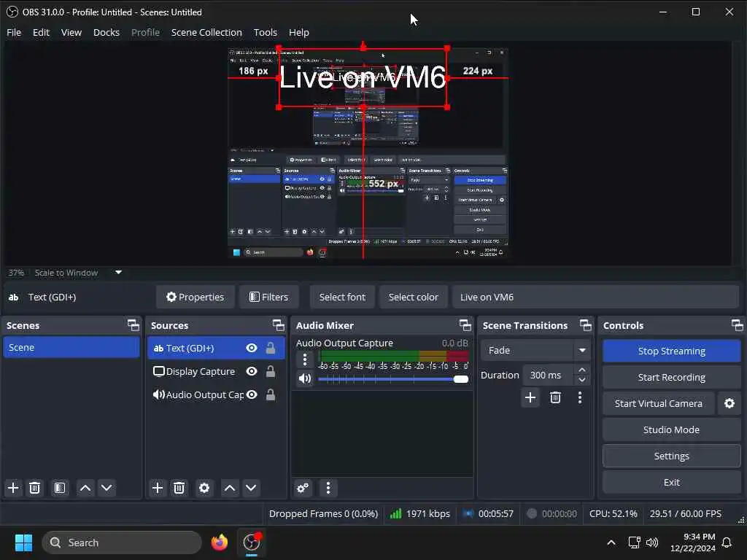747x560 pixels.
Task: Remove selected scene with trash icon
Action: pos(35,488)
